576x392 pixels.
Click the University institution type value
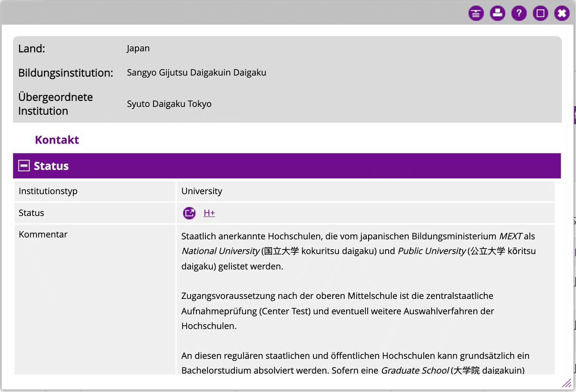(202, 191)
